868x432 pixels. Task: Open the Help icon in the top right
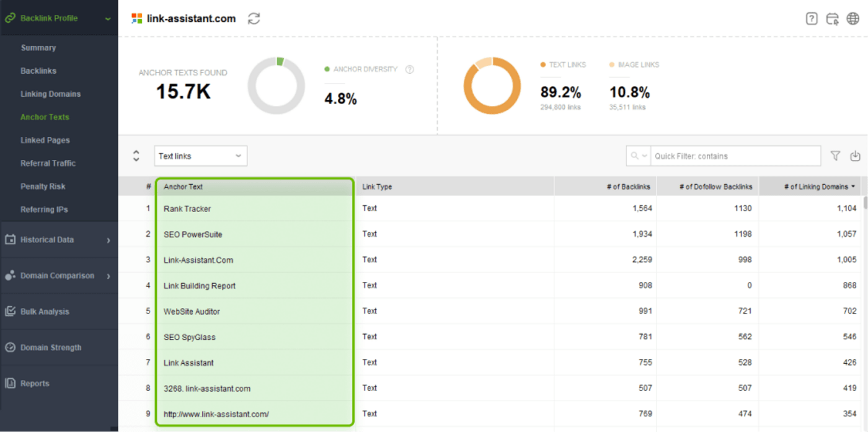coord(811,19)
